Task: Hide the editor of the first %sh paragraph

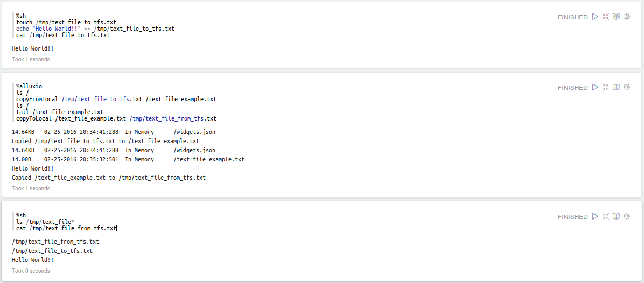Action: point(606,17)
